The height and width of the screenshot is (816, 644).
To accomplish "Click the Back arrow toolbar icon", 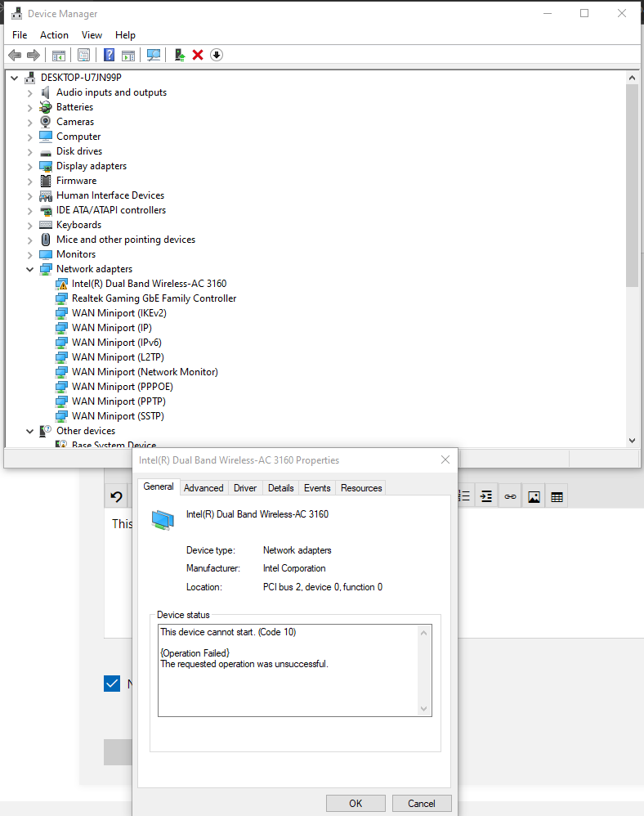I will click(x=15, y=55).
